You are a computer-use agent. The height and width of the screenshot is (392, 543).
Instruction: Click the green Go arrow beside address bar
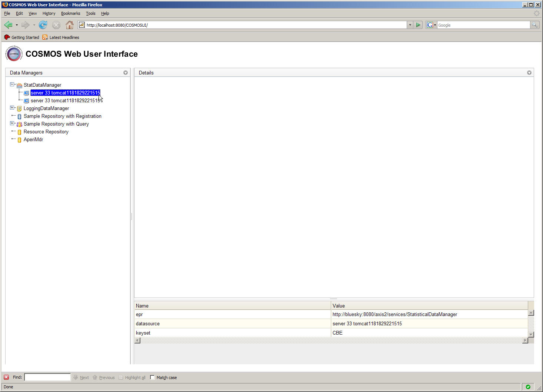point(418,25)
